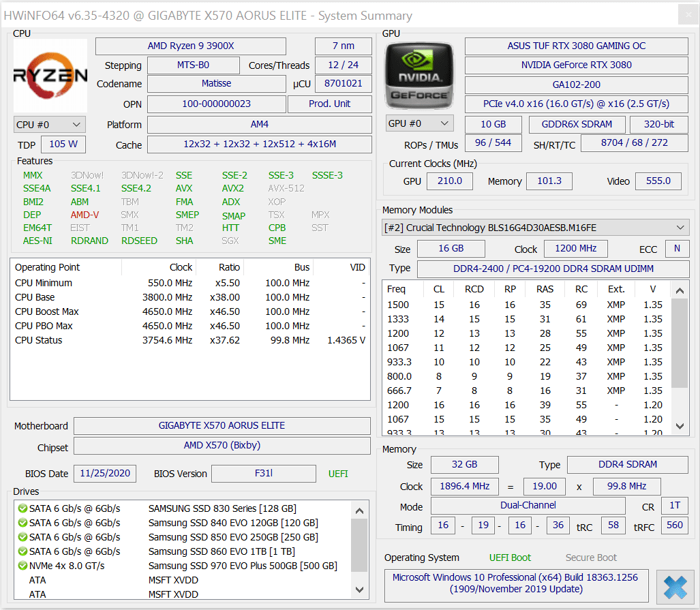700x610 pixels.
Task: Click the drives list scroll-down arrow
Action: [x=359, y=590]
